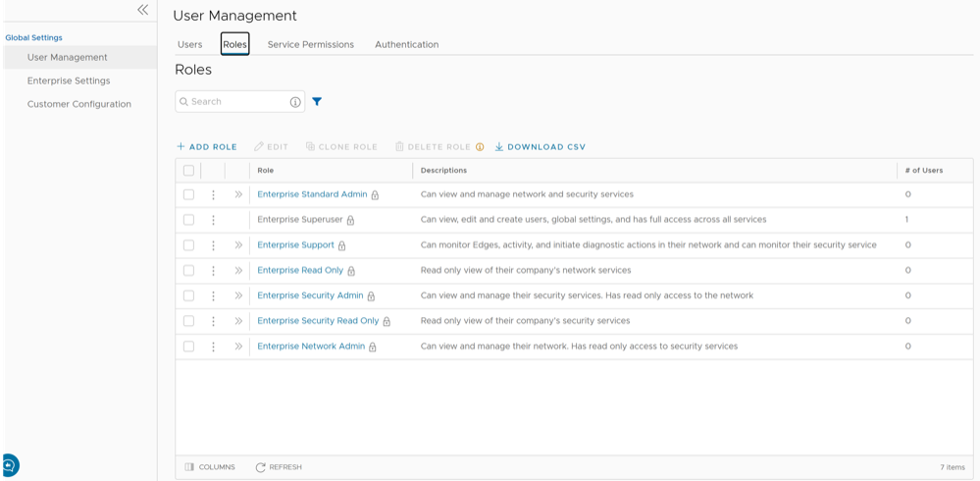
Task: Open the three-dot menu for Enterprise Support
Action: click(x=213, y=245)
